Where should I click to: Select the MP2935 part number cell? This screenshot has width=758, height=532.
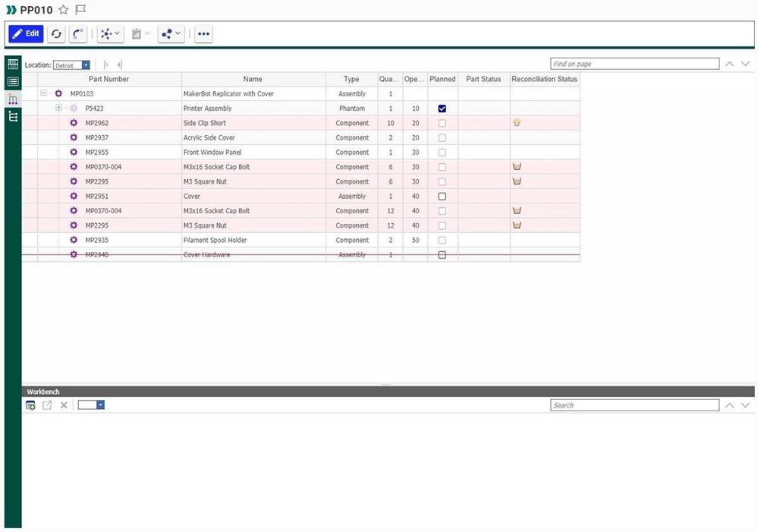109,240
